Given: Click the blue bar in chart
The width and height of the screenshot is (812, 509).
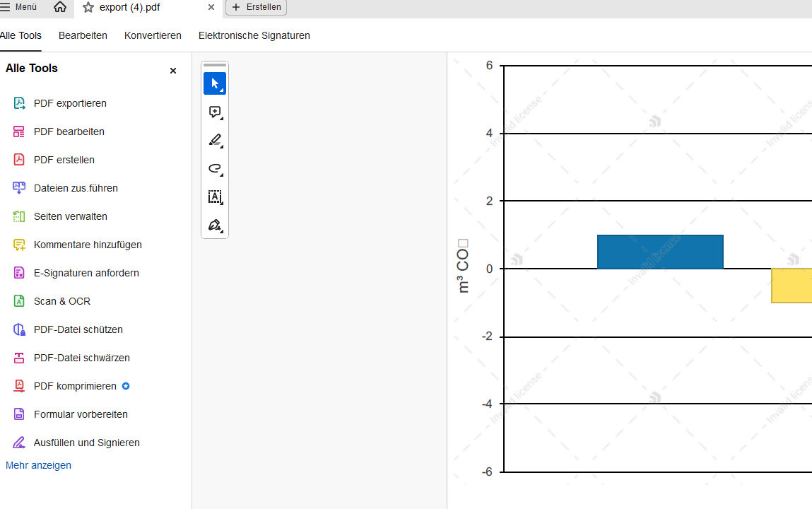Looking at the screenshot, I should [660, 252].
